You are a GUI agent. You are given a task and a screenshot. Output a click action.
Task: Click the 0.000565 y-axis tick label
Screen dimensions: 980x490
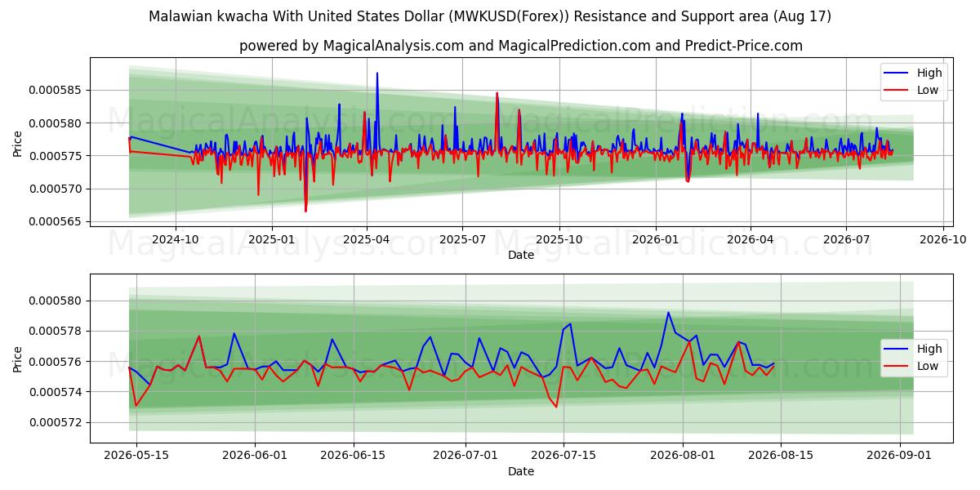click(56, 221)
